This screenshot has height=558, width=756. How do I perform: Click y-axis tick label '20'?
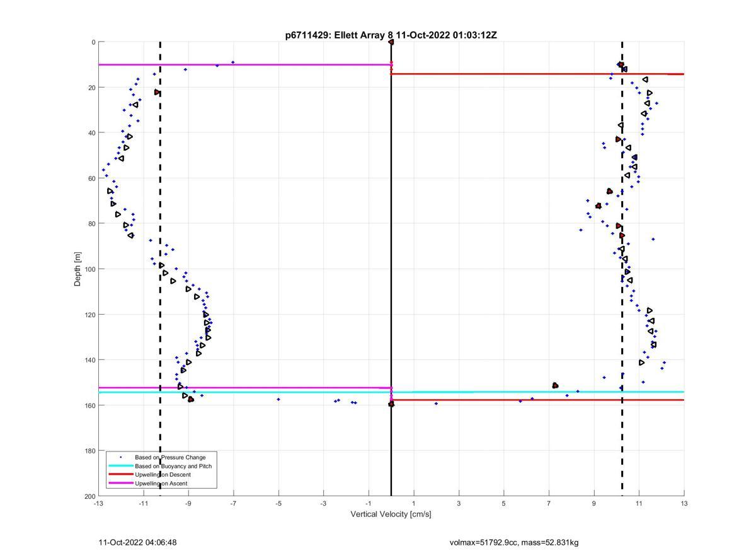(91, 88)
